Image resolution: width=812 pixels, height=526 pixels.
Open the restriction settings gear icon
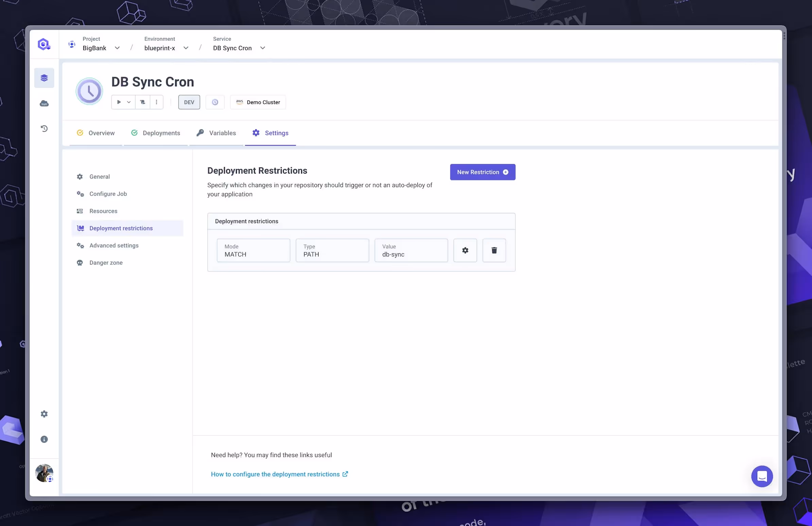point(465,250)
